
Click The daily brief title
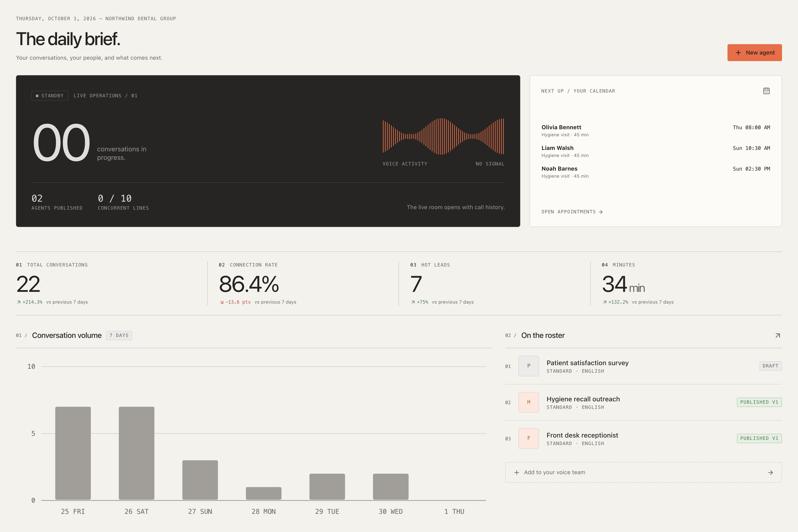68,39
